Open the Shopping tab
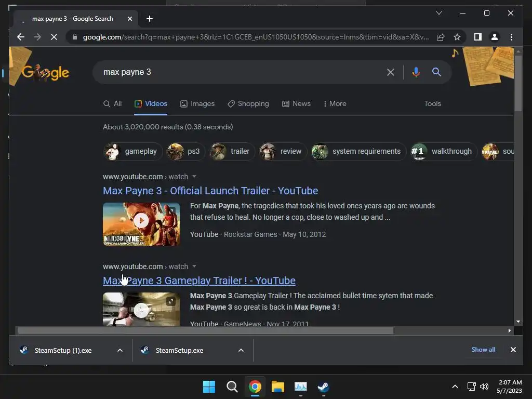Viewport: 532px width, 399px height. [x=248, y=103]
